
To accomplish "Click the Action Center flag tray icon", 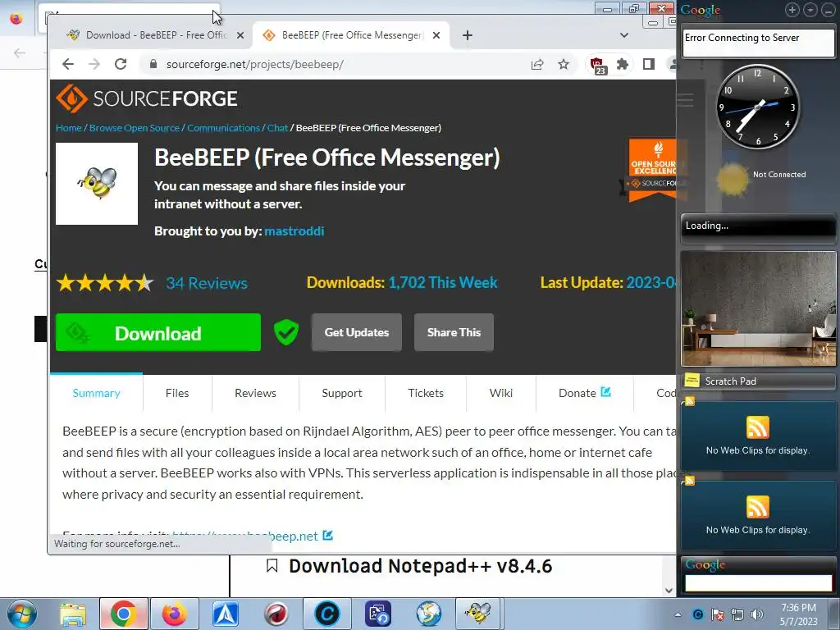I will click(717, 614).
